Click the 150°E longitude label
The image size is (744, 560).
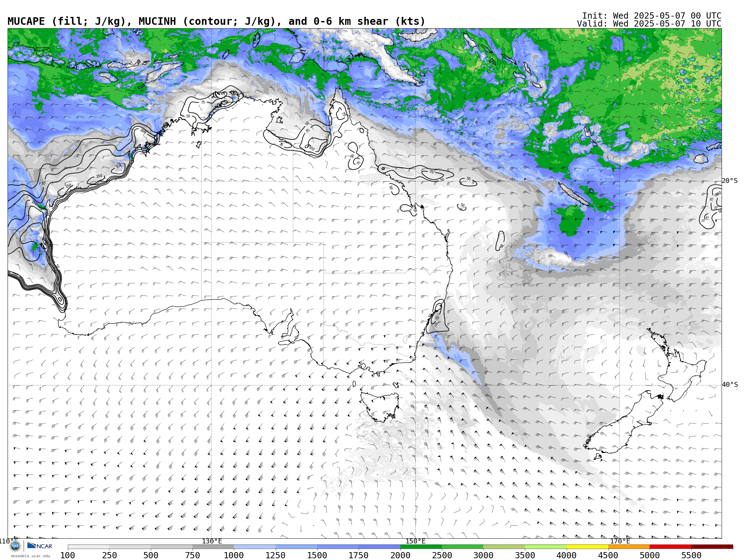pyautogui.click(x=415, y=541)
